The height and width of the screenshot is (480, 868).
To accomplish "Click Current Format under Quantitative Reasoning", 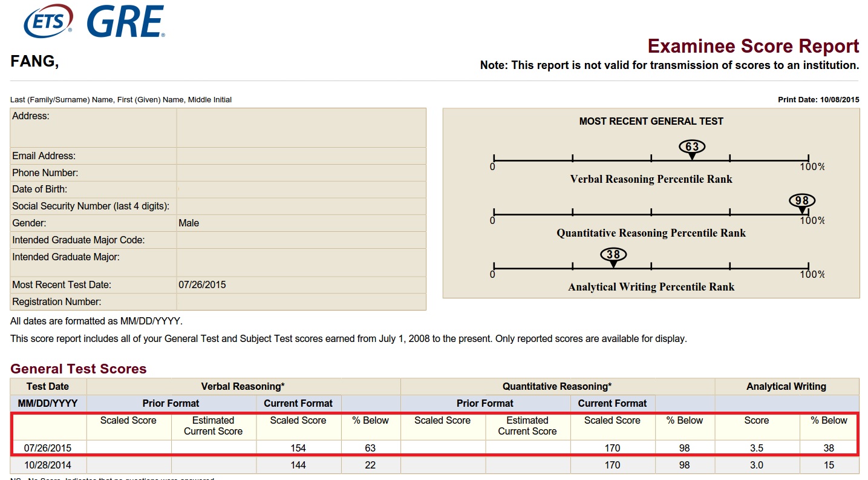I will pos(613,403).
